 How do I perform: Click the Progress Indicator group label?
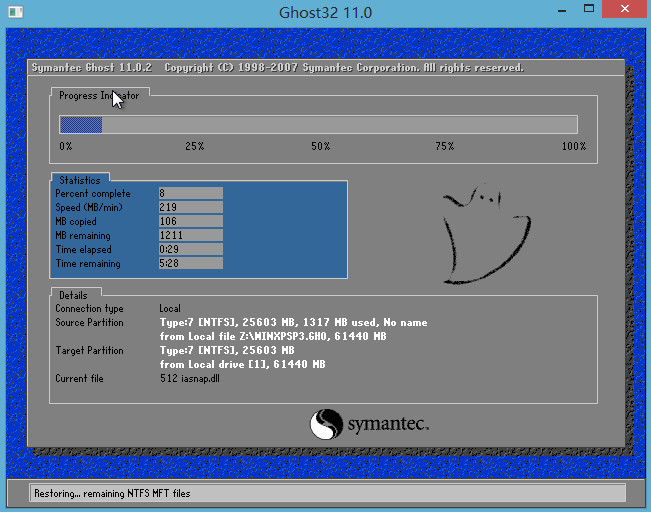point(99,96)
